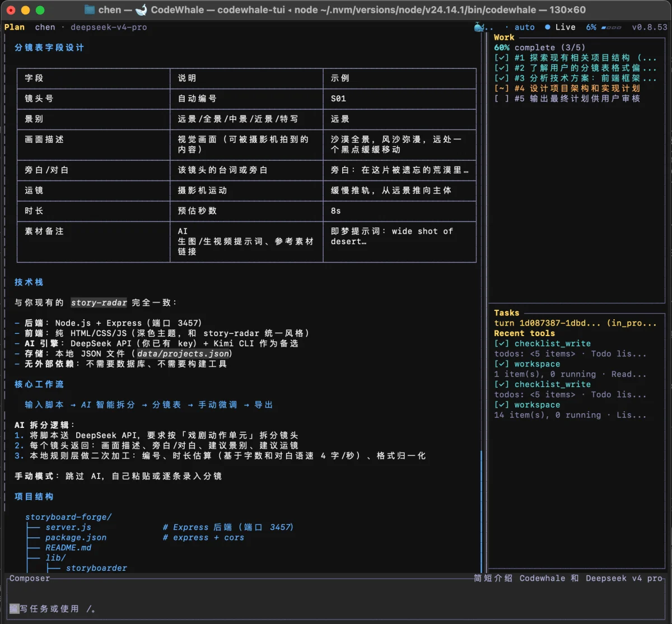
Task: Select the Tasks panel header
Action: point(507,313)
